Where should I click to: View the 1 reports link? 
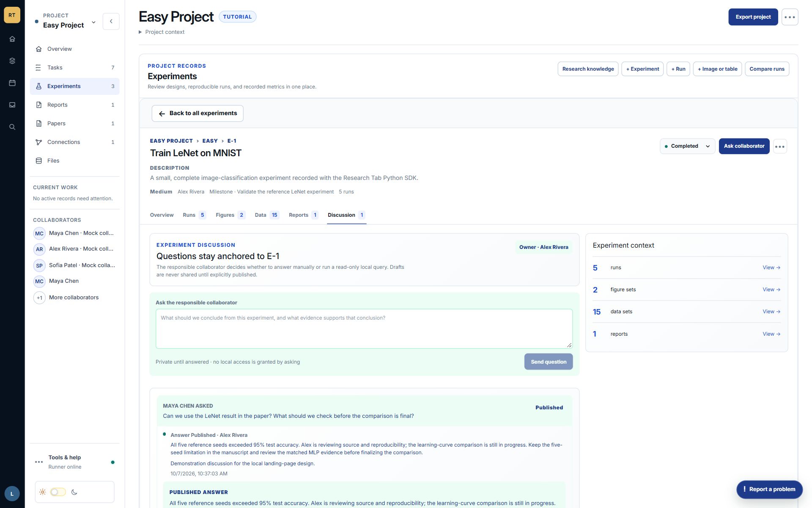pyautogui.click(x=771, y=334)
